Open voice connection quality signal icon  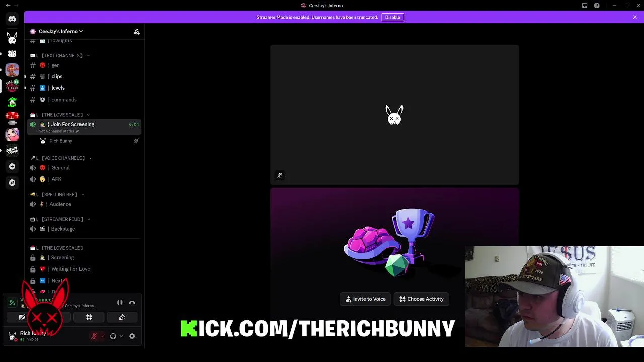tap(12, 302)
